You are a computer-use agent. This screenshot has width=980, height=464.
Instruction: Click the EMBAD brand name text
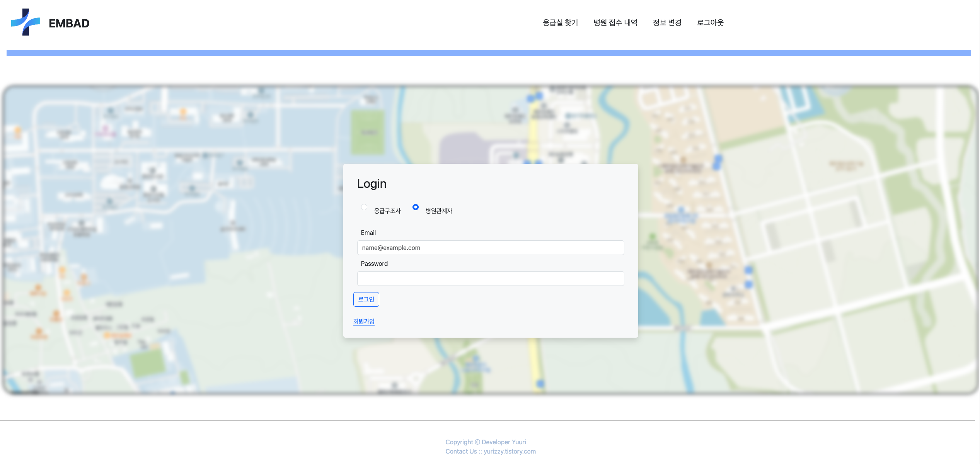pos(69,24)
